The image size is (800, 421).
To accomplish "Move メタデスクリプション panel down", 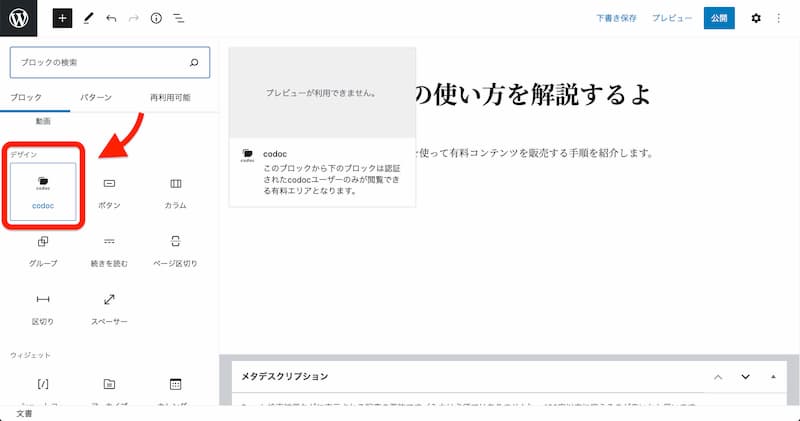I will pos(745,377).
